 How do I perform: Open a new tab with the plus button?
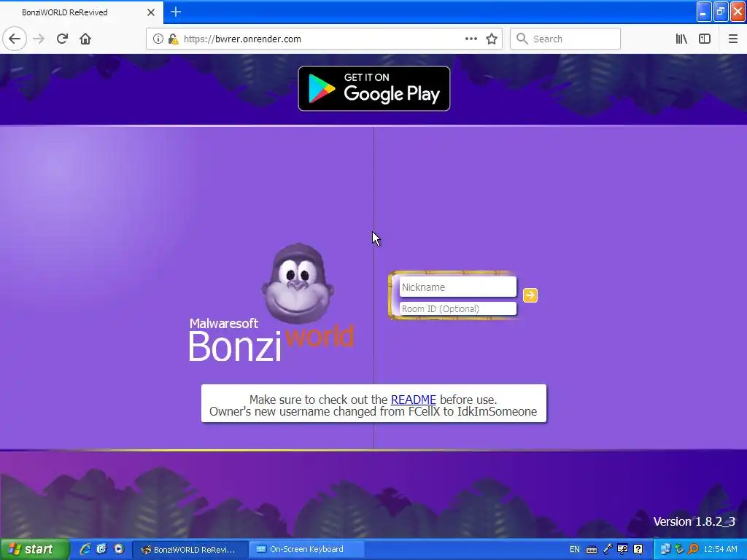[176, 12]
